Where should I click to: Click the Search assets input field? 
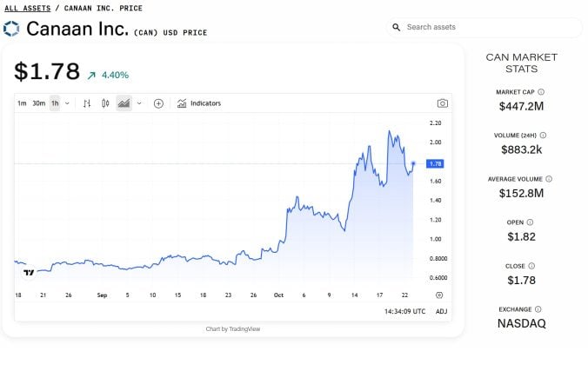[x=487, y=27]
